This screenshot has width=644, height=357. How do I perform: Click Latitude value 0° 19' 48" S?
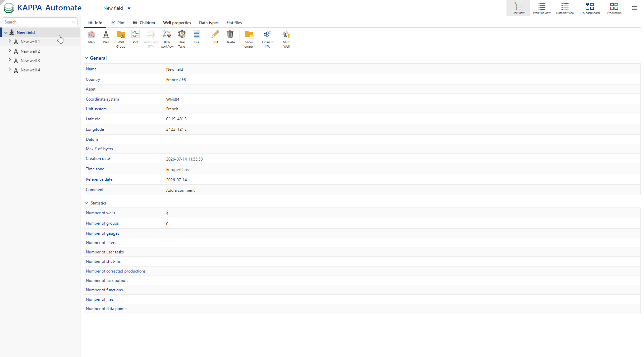(x=176, y=119)
